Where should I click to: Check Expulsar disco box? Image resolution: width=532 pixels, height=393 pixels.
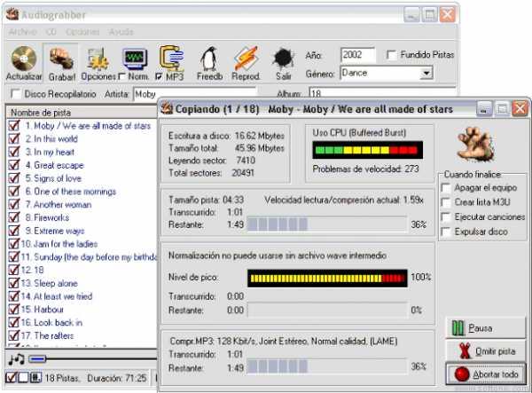(445, 232)
